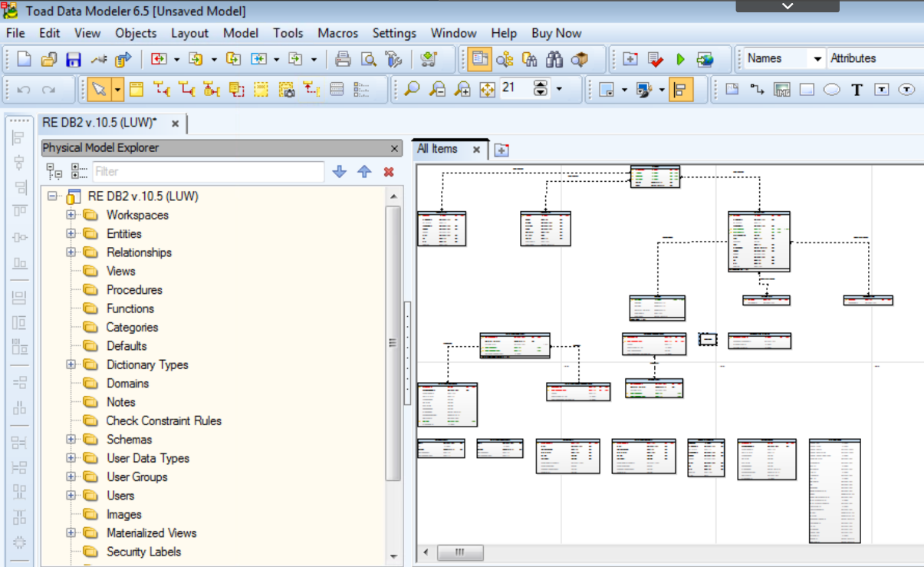The height and width of the screenshot is (567, 924).
Task: Click the document with red checkmark icon
Action: [x=655, y=59]
